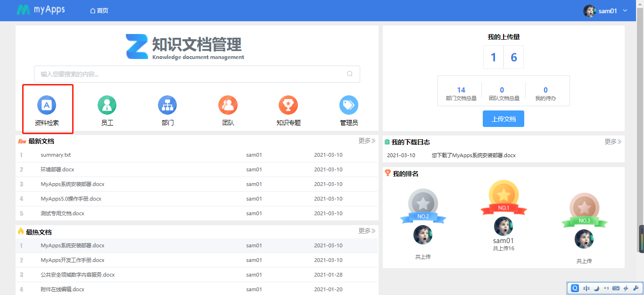The width and height of the screenshot is (644, 295).
Task: Switch IME Chinese mode 中 icon
Action: pos(586,288)
